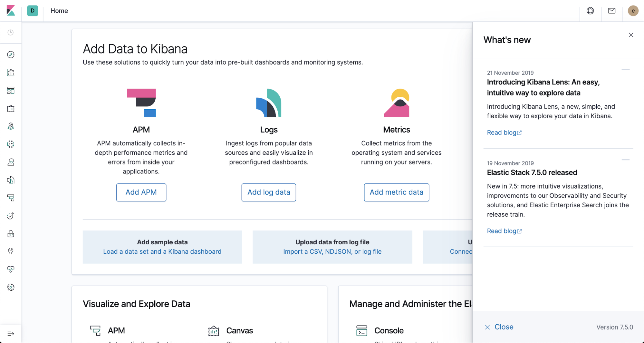Open Canvas from the sidebar icon
The image size is (644, 343).
click(x=11, y=108)
